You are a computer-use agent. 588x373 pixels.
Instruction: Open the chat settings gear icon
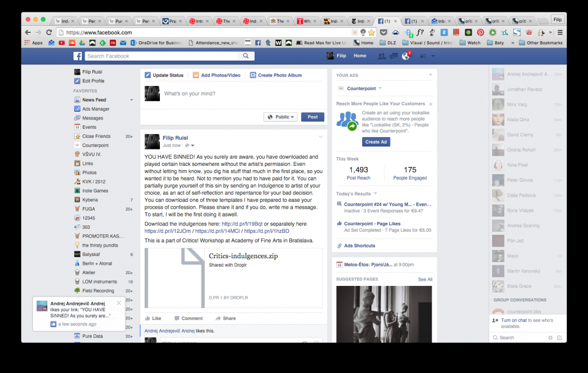pos(550,338)
